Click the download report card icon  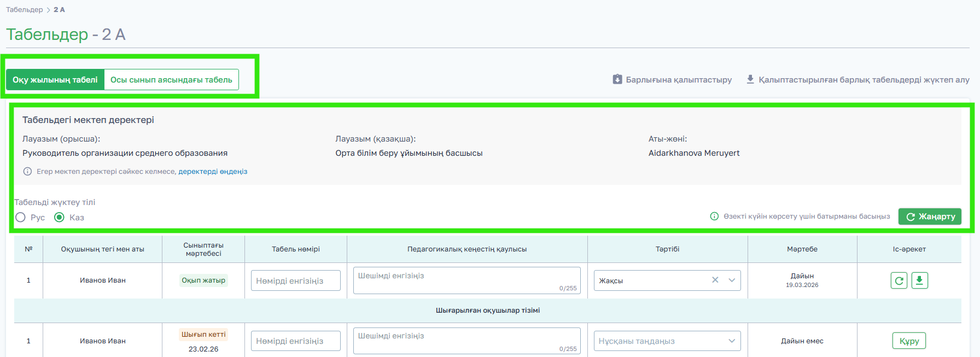click(x=919, y=280)
